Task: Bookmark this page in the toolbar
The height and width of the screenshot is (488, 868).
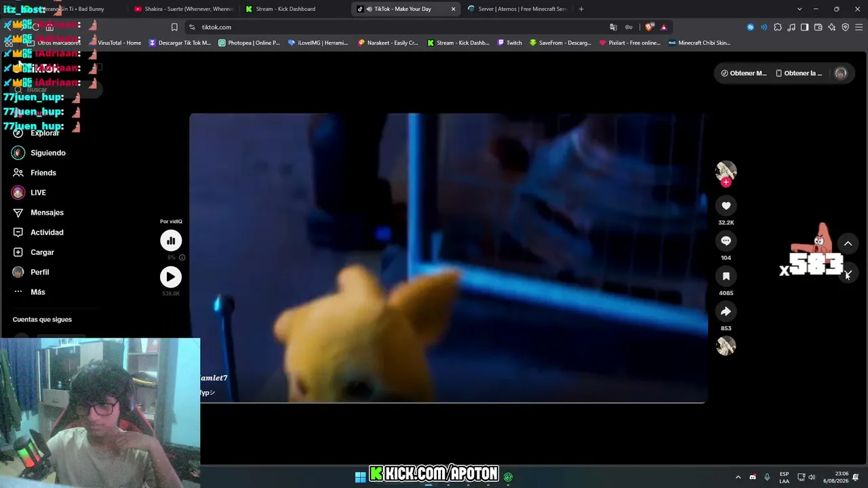Action: (174, 27)
